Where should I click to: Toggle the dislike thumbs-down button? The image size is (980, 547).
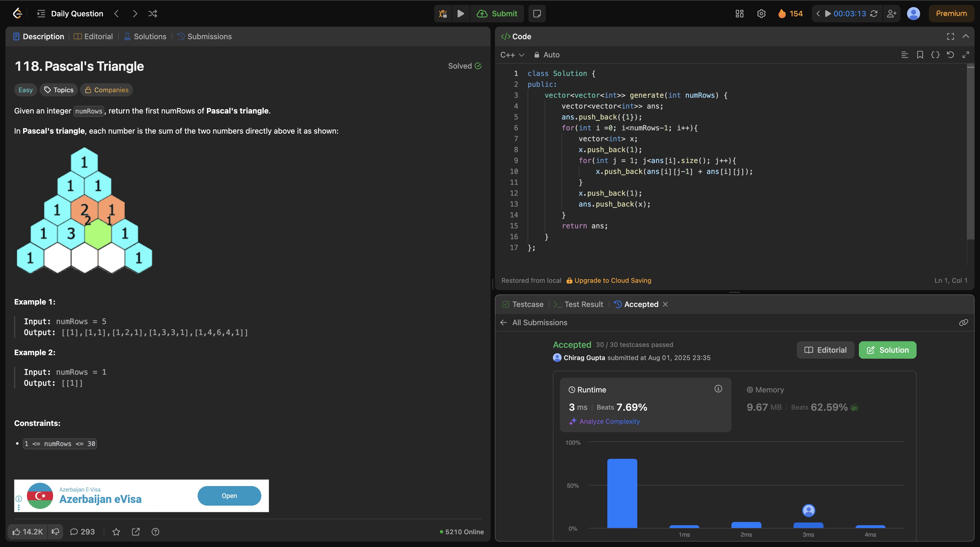[56, 532]
